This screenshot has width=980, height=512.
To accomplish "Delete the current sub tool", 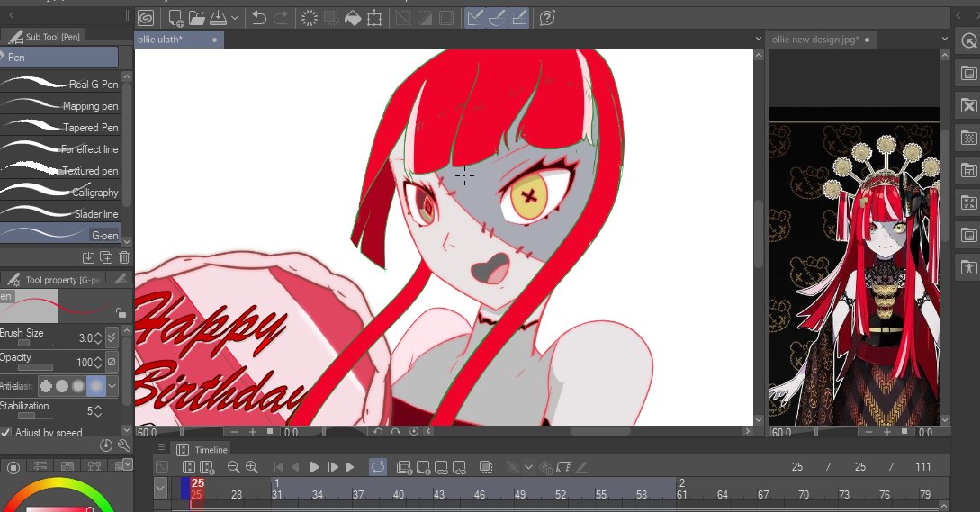I will (124, 257).
